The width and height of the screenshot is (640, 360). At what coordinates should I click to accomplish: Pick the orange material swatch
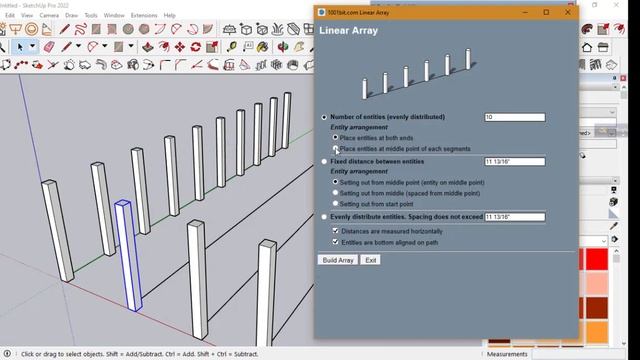tap(597, 332)
